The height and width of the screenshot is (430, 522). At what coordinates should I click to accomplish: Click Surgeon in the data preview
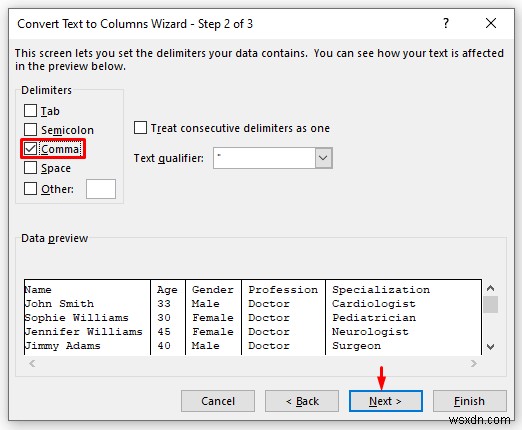[x=356, y=346]
